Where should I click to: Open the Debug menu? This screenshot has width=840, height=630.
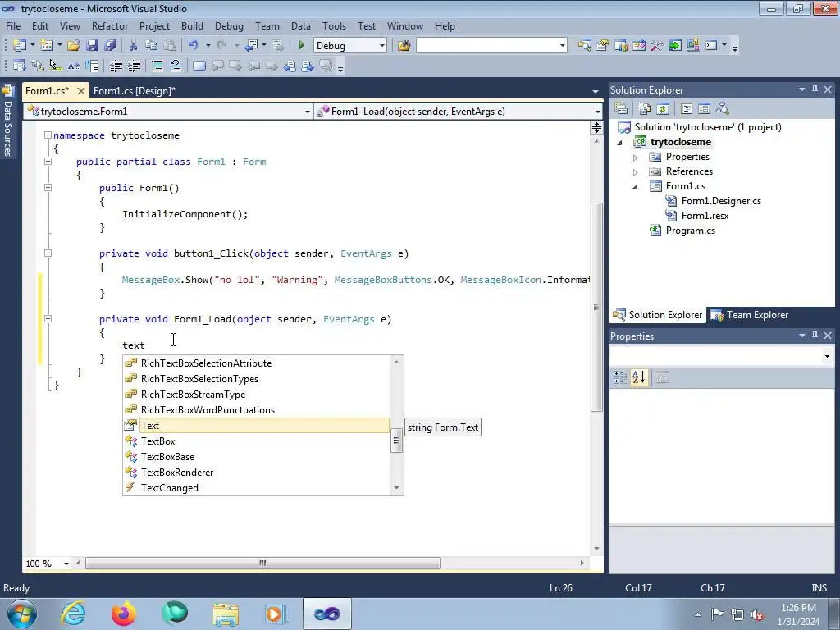point(229,25)
